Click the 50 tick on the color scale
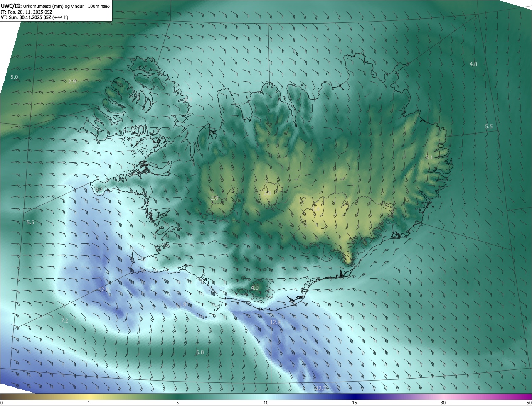Screen dimensions: 532x406 (529, 403)
